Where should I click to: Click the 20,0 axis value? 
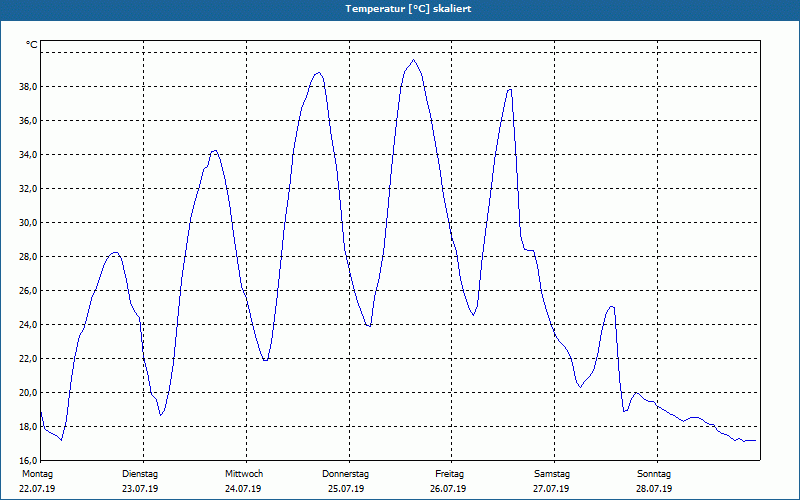pyautogui.click(x=28, y=393)
